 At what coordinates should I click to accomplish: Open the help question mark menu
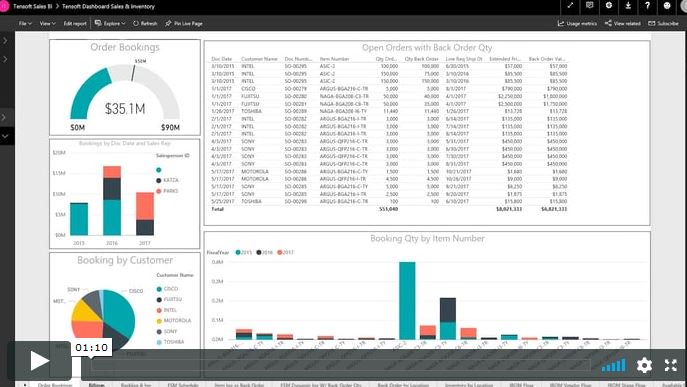[647, 6]
